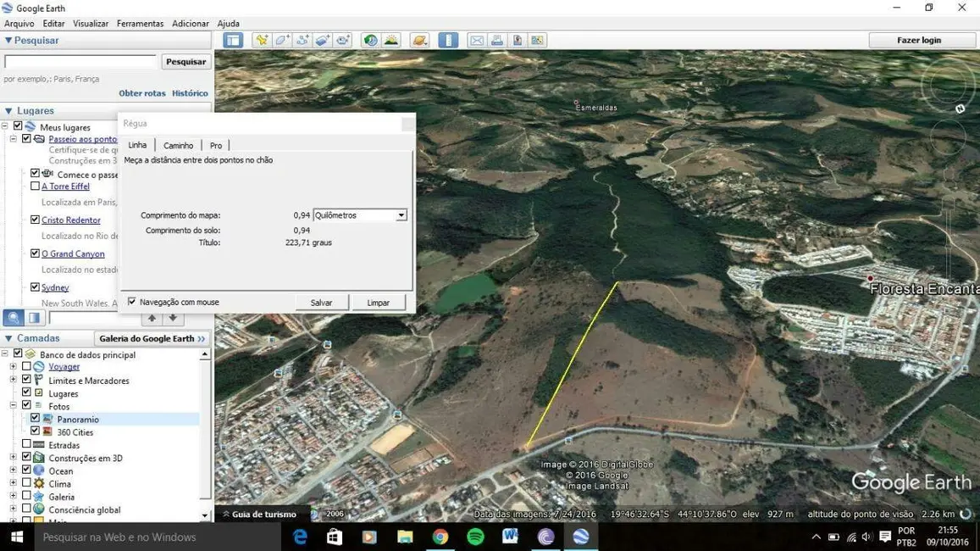Open the Quilômetros units dropdown

click(x=401, y=215)
